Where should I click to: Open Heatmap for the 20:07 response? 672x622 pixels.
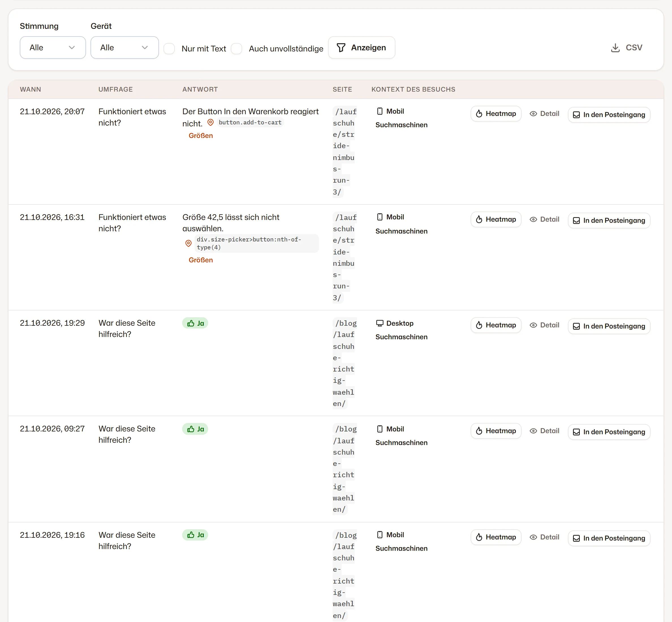[x=496, y=114]
